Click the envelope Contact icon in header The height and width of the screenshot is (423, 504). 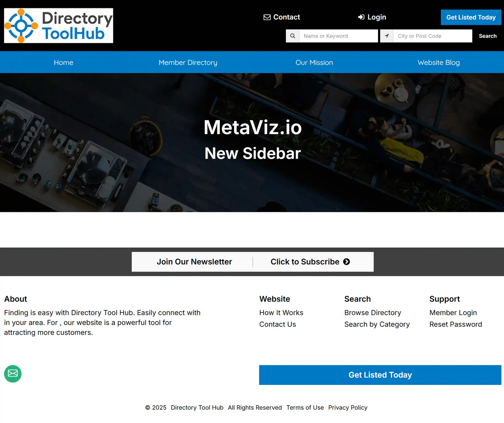coord(267,17)
